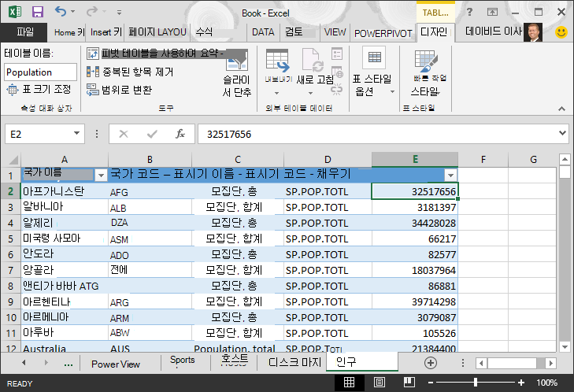
Task: Save the workbook with the floppy icon
Action: pos(38,12)
